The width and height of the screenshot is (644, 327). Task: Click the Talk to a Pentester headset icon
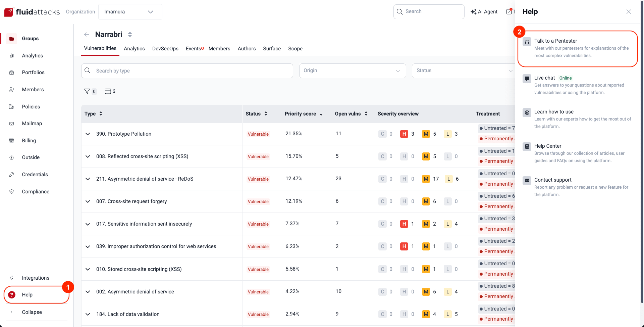pos(527,42)
